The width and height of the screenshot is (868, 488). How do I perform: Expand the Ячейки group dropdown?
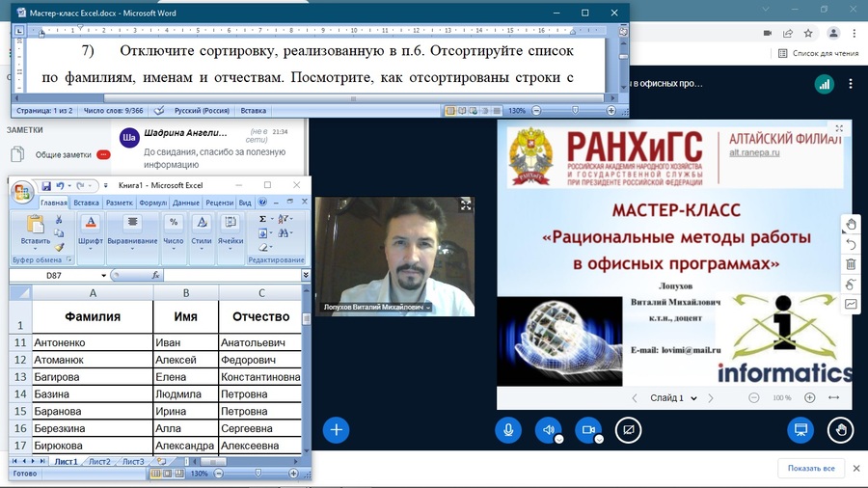(x=231, y=249)
